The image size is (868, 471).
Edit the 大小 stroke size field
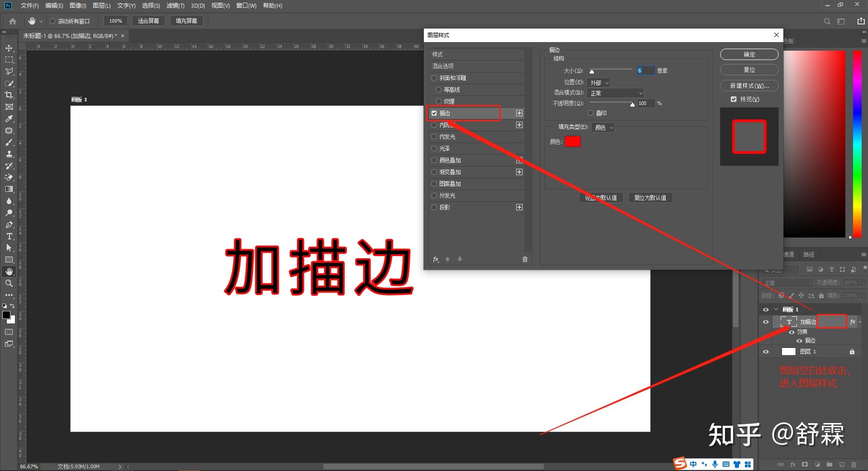coord(646,70)
